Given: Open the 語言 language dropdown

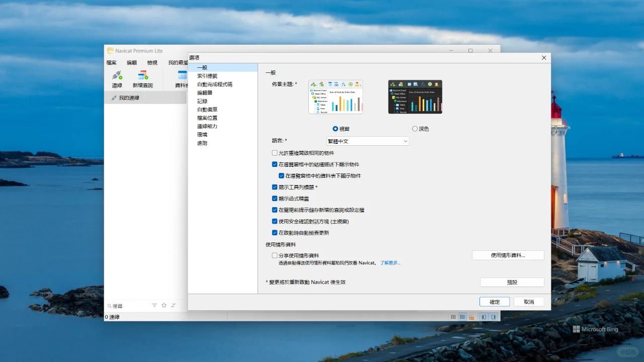Looking at the screenshot, I should [x=367, y=141].
